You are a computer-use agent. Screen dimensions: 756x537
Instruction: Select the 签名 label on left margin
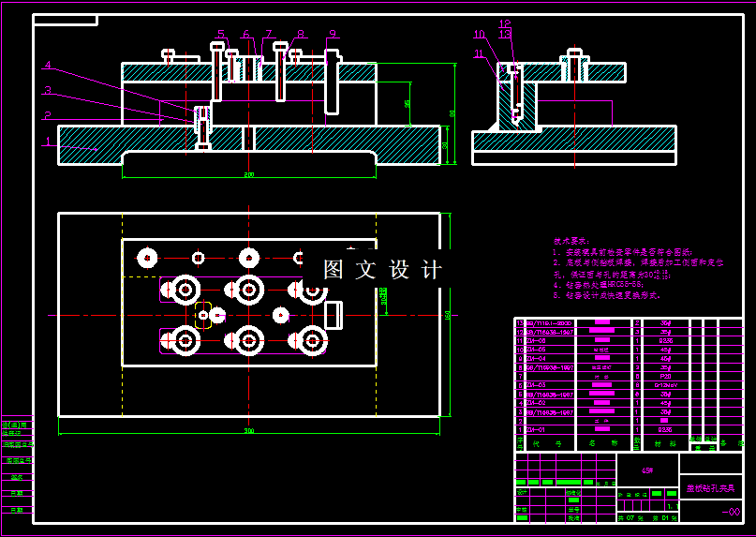[17, 477]
